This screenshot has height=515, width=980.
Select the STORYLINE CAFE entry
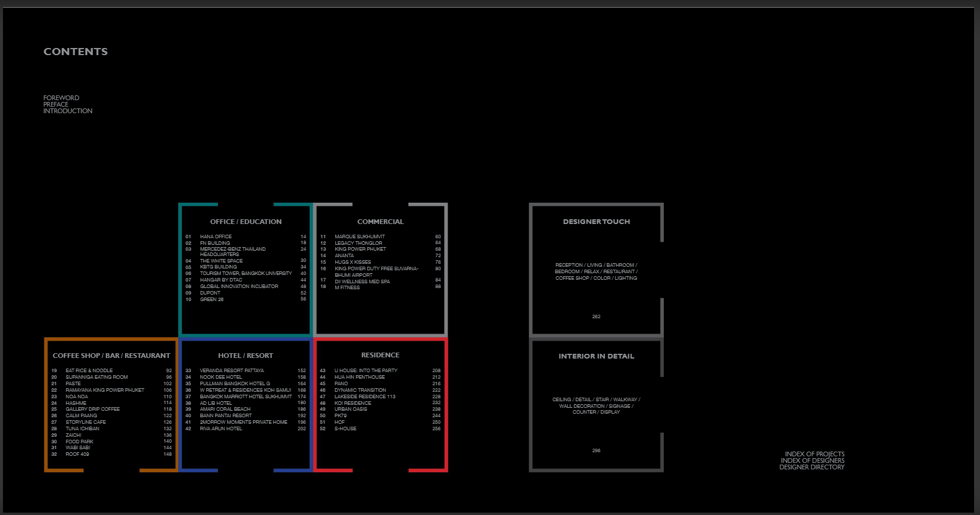[86, 422]
